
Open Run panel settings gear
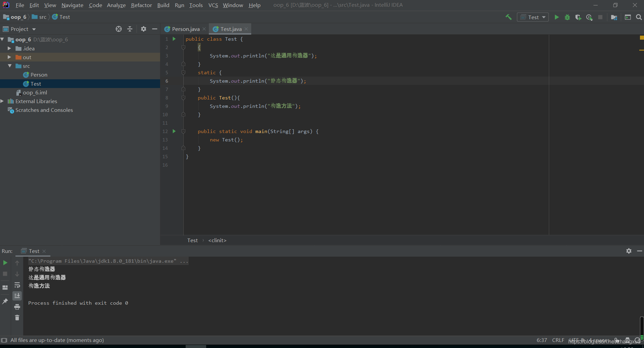629,251
